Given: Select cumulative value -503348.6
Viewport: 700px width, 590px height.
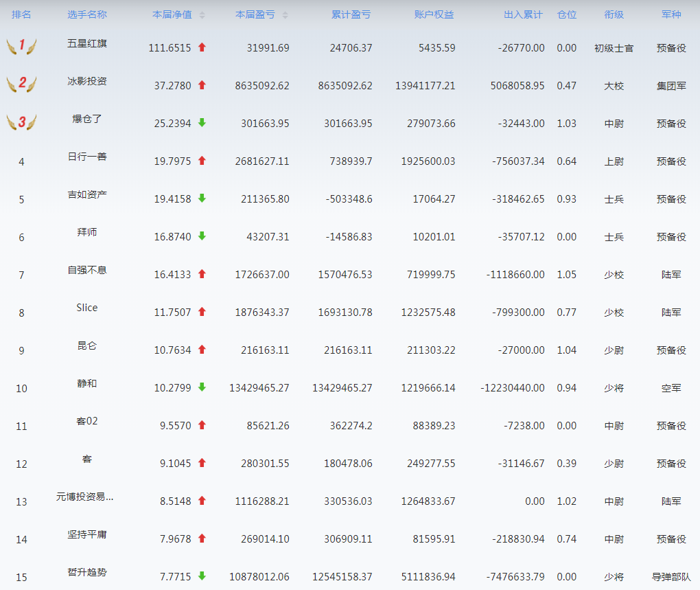Looking at the screenshot, I should (349, 199).
